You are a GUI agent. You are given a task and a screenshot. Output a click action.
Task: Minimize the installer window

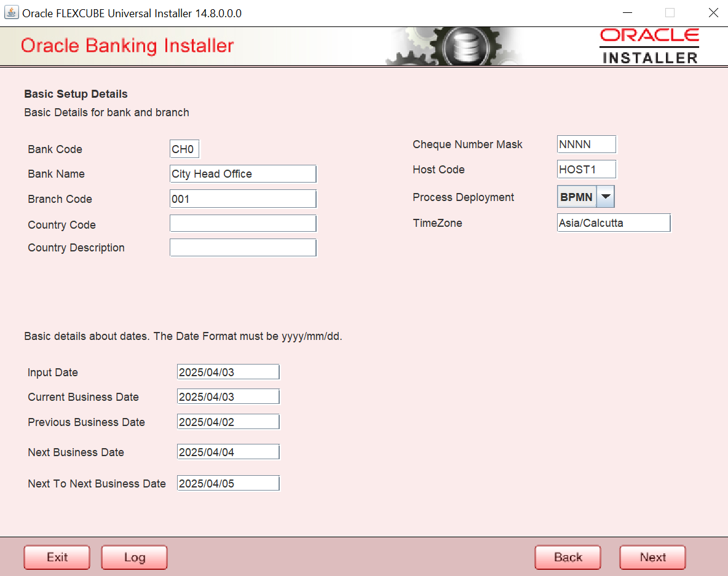pos(627,12)
